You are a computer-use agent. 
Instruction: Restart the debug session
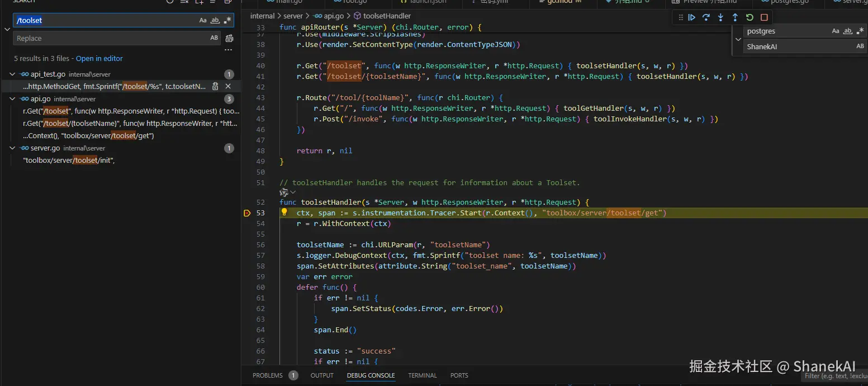(750, 17)
